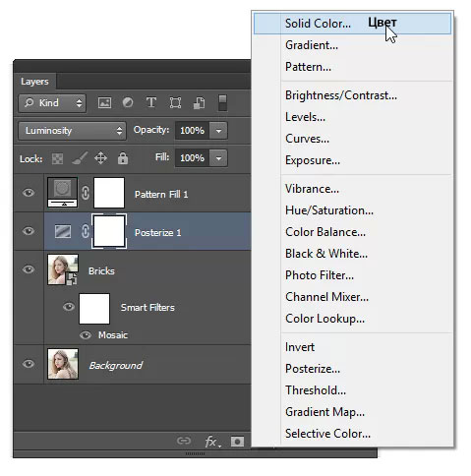Screen dimensions: 471x476
Task: Toggle the layer filtering switch
Action: click(222, 103)
